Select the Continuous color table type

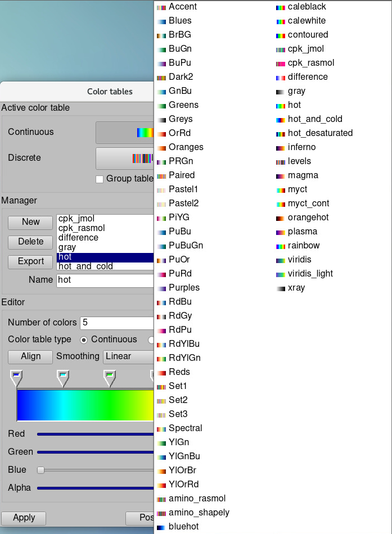[x=84, y=340]
